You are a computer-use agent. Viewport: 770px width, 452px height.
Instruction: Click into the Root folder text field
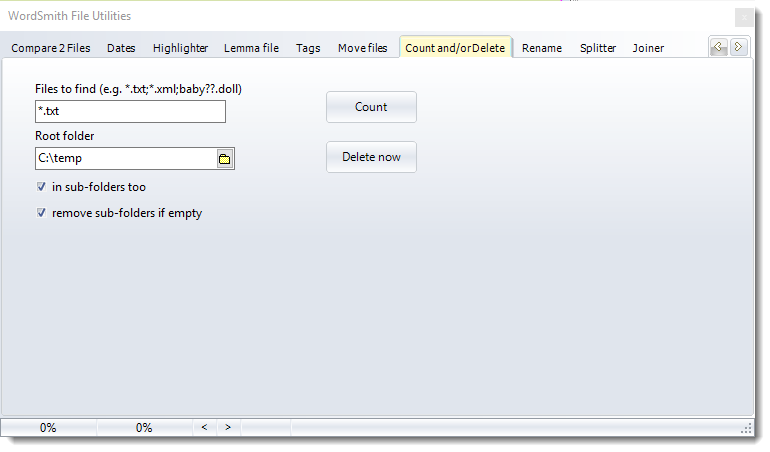point(126,159)
